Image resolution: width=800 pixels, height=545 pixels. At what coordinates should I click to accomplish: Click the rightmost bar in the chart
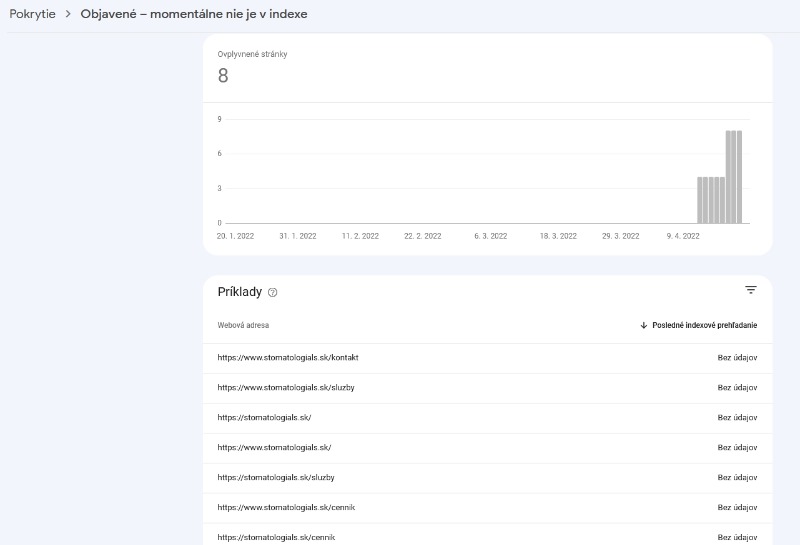[739, 177]
